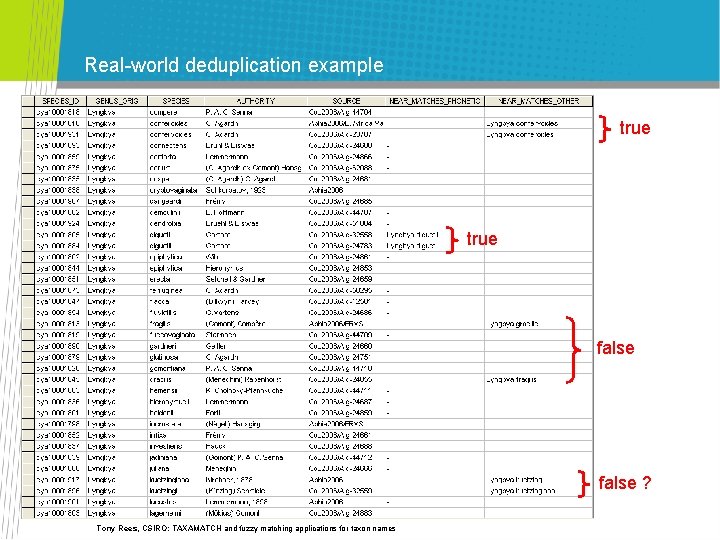The width and height of the screenshot is (720, 540).
Task: Click the GENUS_ORIG cell in the erecta row
Action: coord(117,279)
